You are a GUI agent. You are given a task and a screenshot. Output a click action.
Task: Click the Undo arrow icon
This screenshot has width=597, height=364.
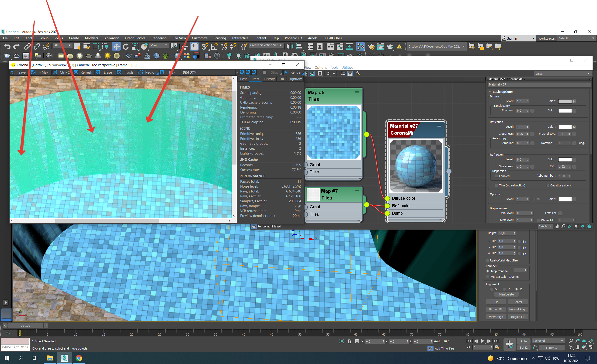point(7,47)
